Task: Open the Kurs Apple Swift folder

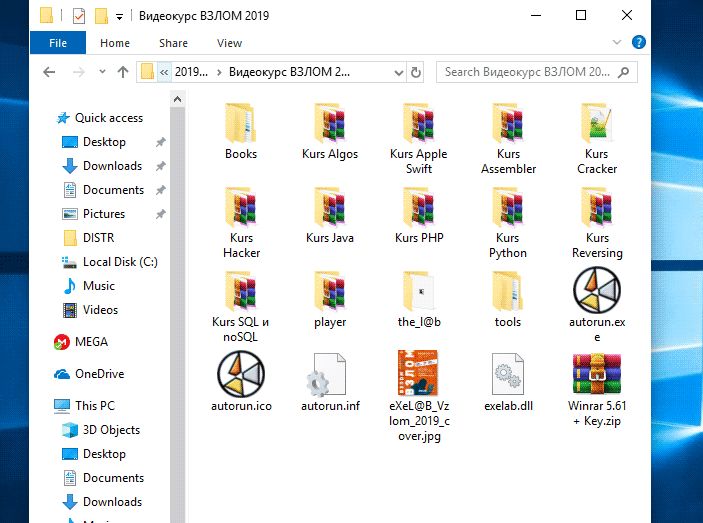Action: (x=419, y=139)
